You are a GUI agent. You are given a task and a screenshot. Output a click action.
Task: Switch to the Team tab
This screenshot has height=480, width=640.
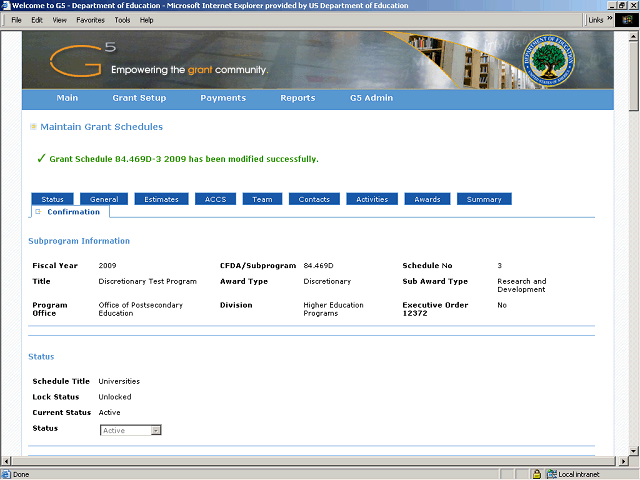tap(262, 199)
